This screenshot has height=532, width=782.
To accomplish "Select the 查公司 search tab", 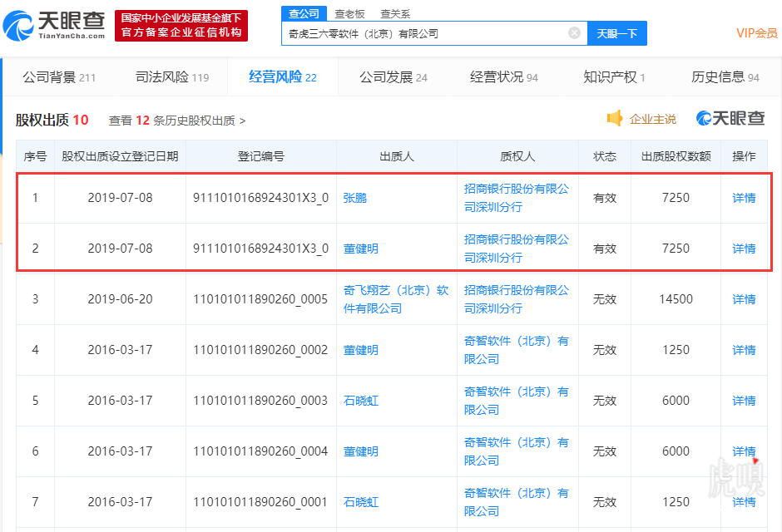I will (x=304, y=13).
